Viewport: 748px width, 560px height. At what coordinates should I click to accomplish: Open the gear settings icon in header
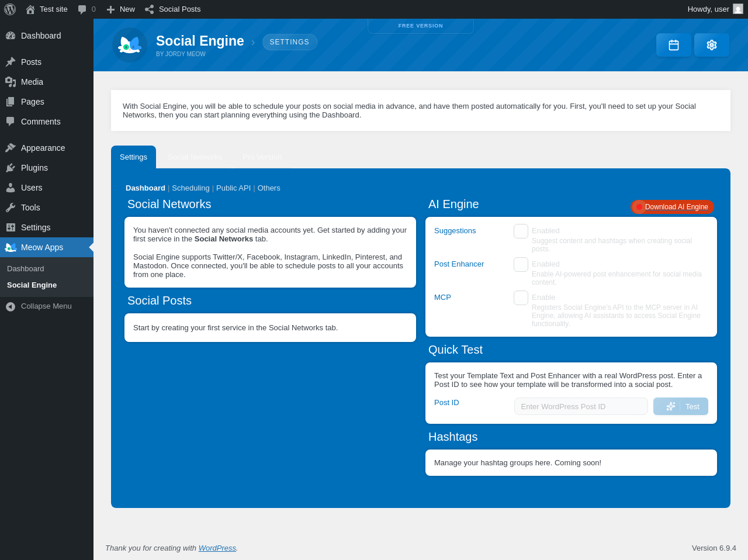click(712, 45)
